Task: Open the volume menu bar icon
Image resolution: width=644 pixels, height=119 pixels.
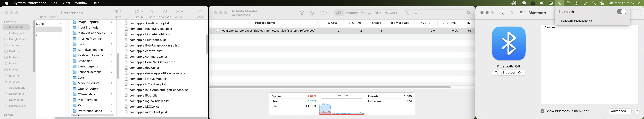Action: (542, 3)
